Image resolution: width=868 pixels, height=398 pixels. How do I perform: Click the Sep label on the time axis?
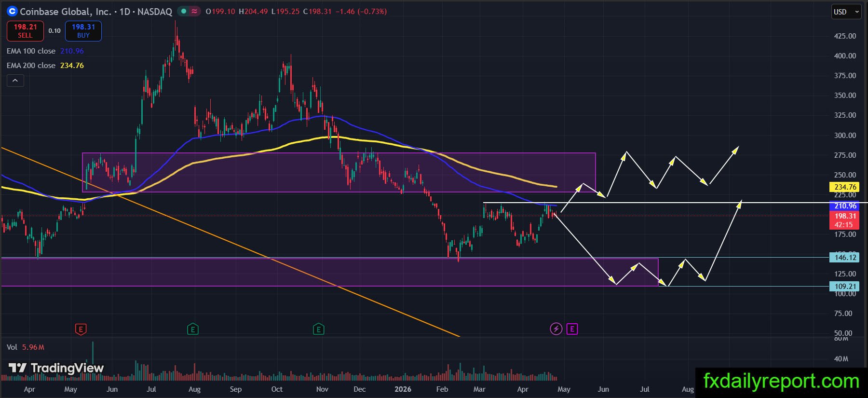(x=236, y=389)
